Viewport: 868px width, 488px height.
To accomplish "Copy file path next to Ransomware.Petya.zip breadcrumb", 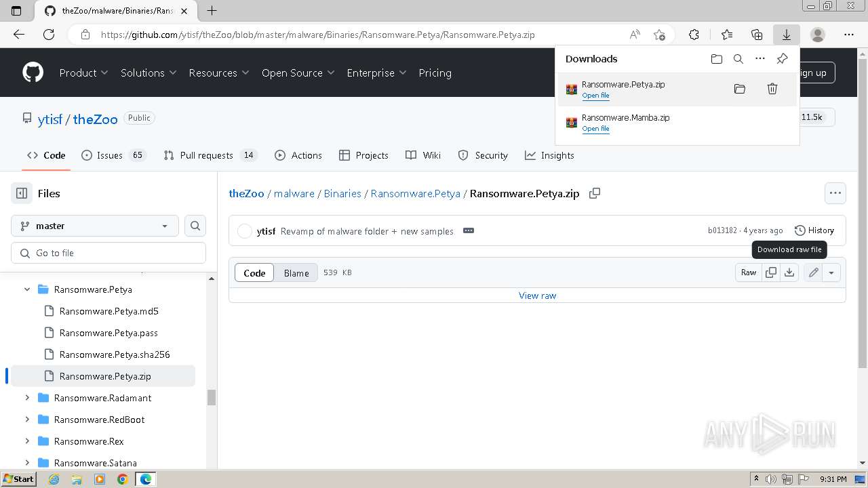I will click(x=595, y=193).
